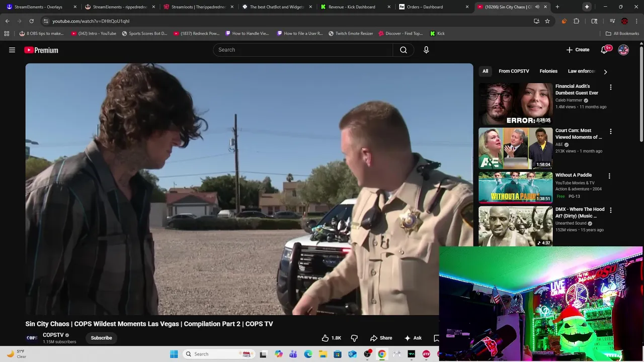The width and height of the screenshot is (644, 362).
Task: Open options for Without A Paddle
Action: [609, 176]
